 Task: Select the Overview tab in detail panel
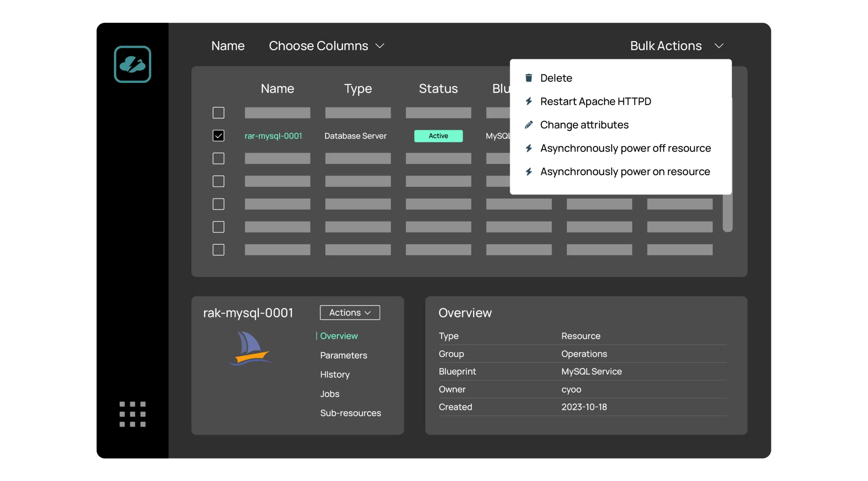pyautogui.click(x=339, y=336)
